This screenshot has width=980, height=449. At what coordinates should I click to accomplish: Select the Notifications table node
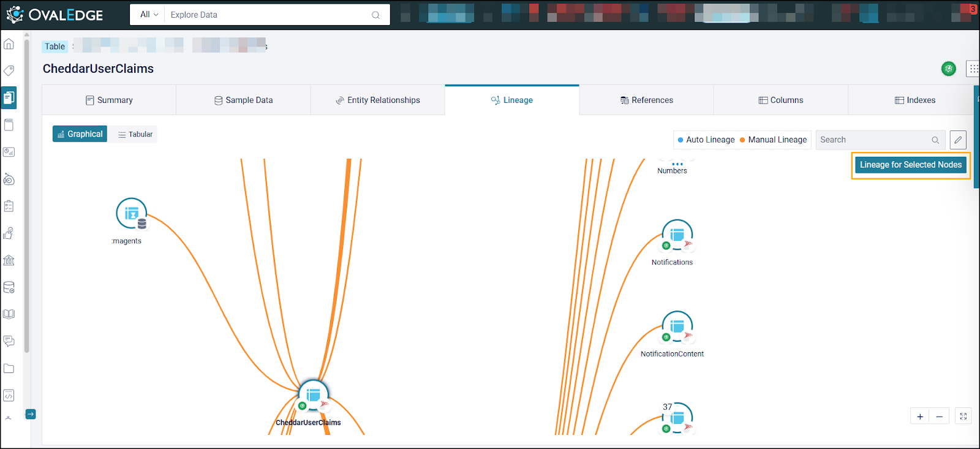677,235
